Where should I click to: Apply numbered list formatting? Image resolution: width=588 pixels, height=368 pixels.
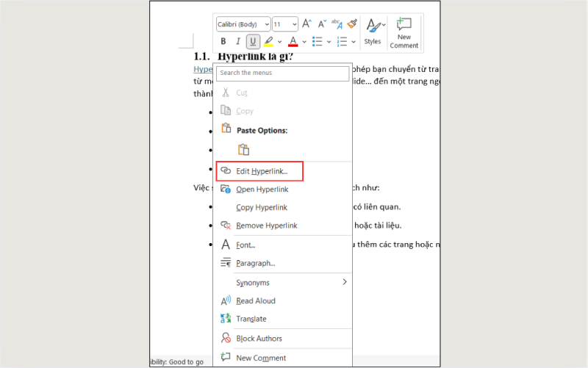click(342, 42)
